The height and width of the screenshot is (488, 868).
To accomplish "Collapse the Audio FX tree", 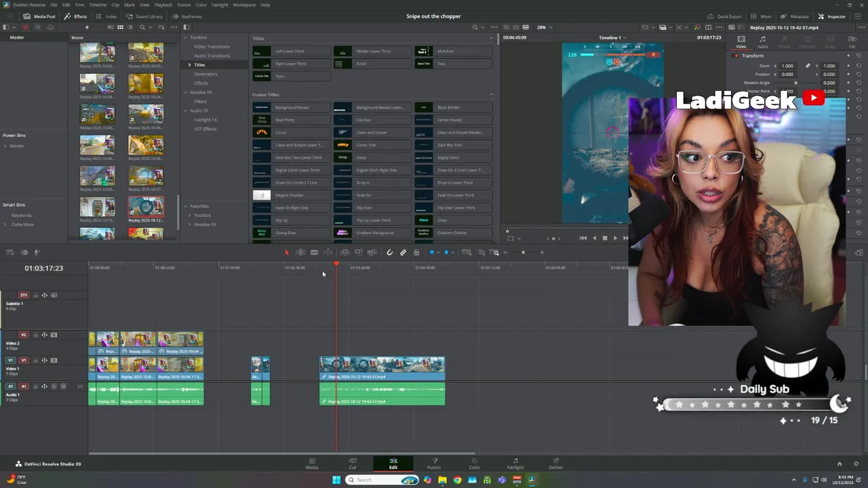I will [x=185, y=110].
